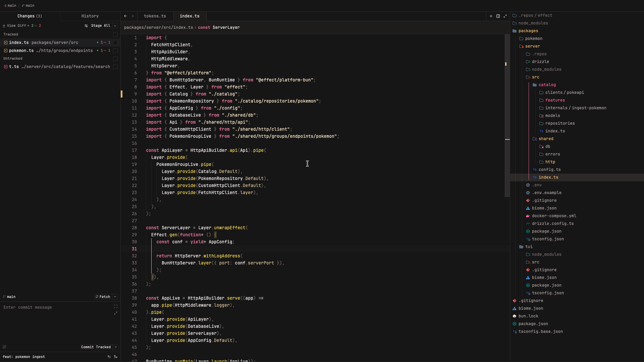Expand the commit message box (diagonal arrows icon)
This screenshot has width=644, height=362.
116,313
